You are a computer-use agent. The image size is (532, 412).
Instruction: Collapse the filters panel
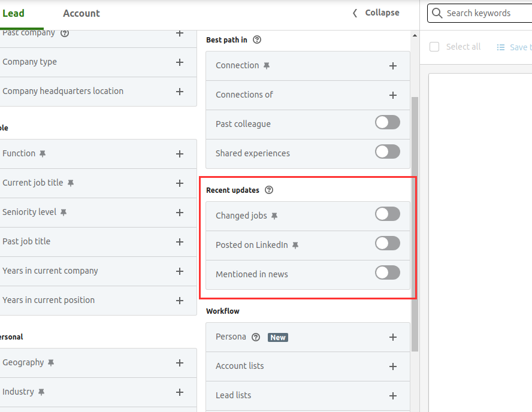tap(376, 13)
